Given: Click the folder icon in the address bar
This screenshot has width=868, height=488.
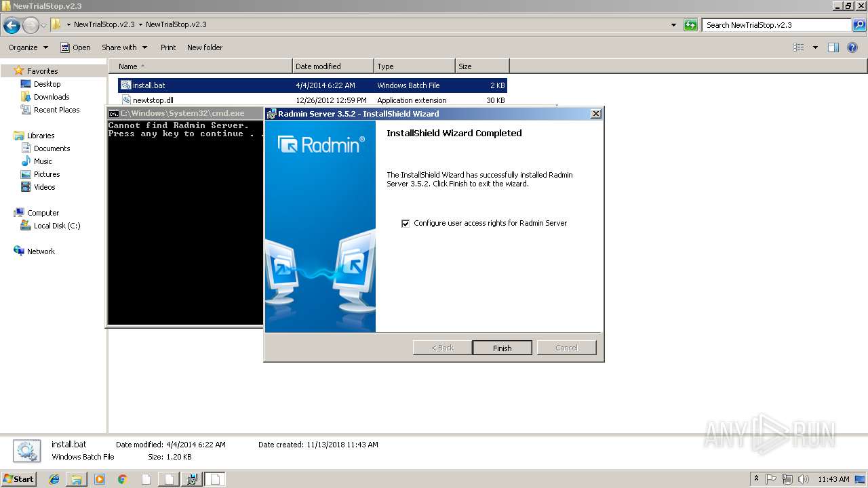Looking at the screenshot, I should pyautogui.click(x=56, y=24).
